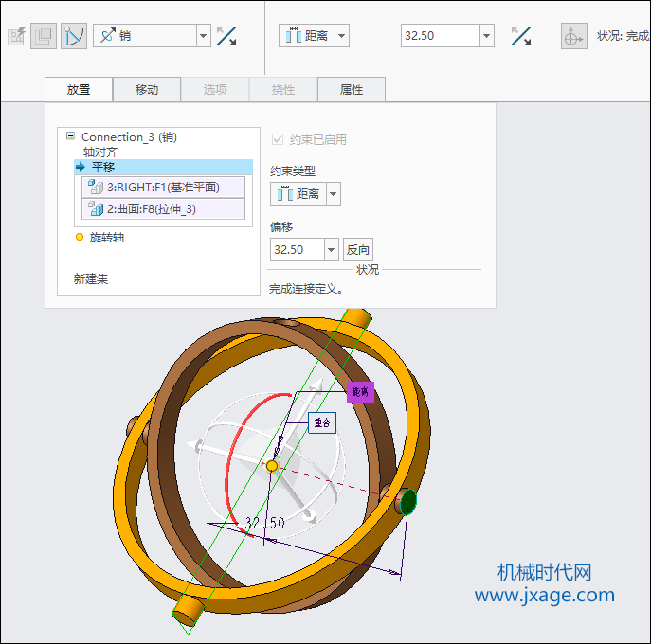Click the flip offset direction icon
651x644 pixels.
521,36
